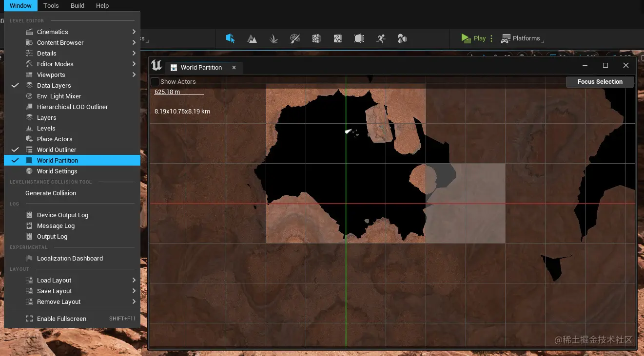Click the Unreal Engine logo in World Partition window

(x=156, y=66)
